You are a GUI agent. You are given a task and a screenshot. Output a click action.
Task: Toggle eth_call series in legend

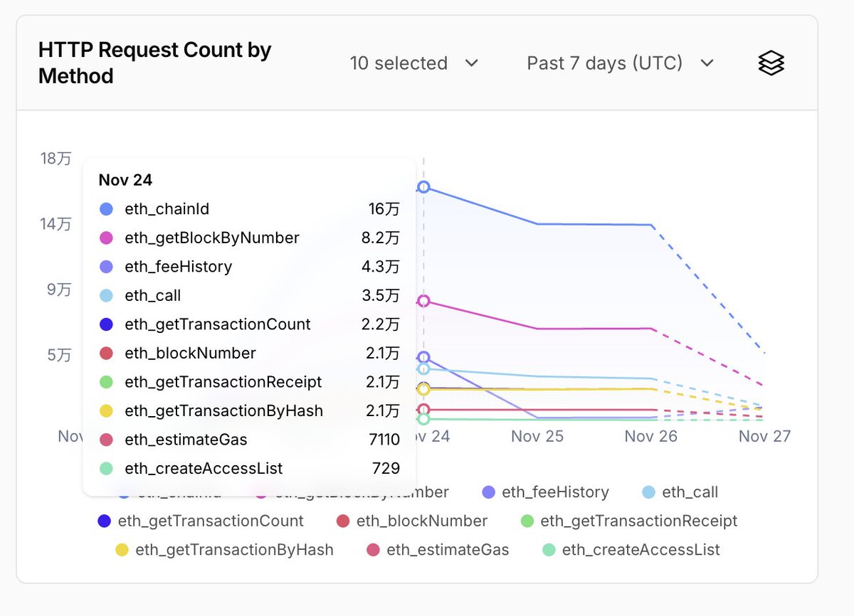[x=680, y=492]
